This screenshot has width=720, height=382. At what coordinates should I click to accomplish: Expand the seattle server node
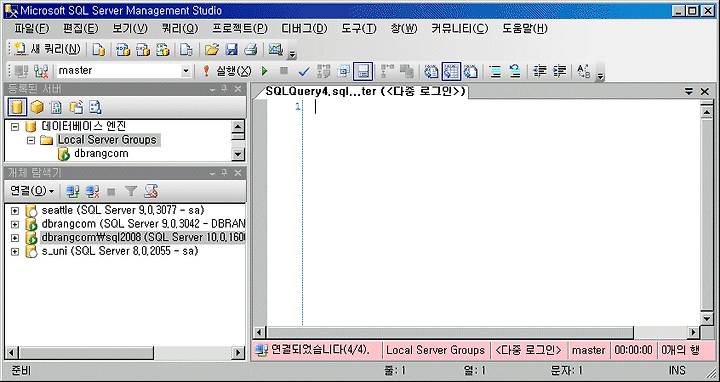[15, 211]
